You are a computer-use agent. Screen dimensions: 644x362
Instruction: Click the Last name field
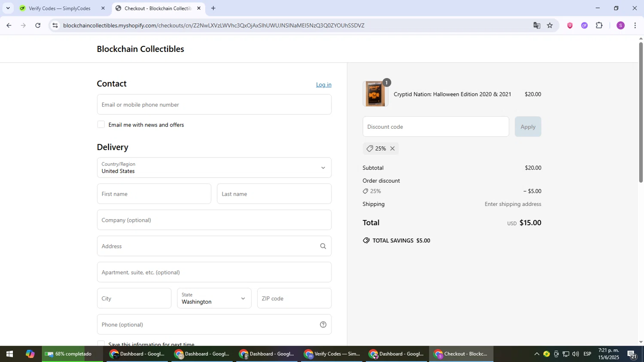pos(274,194)
